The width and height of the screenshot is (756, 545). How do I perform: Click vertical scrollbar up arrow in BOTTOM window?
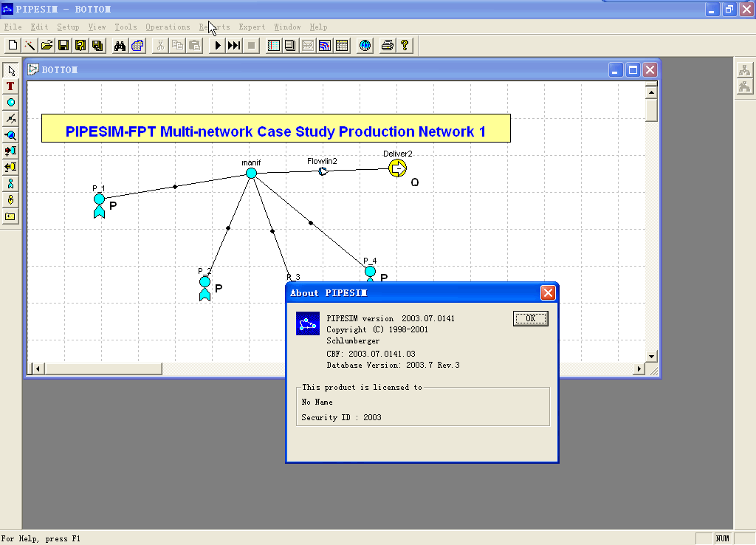[x=651, y=92]
